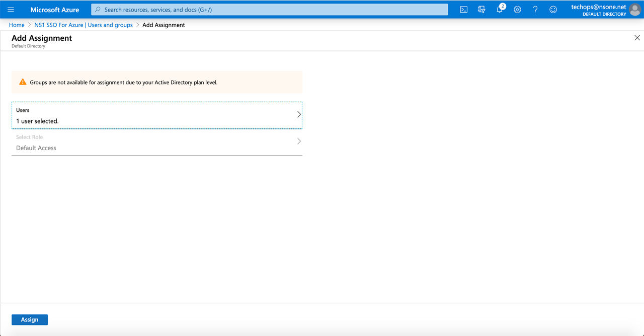The image size is (644, 336).
Task: Click the Groups not available warning message
Action: [x=157, y=82]
